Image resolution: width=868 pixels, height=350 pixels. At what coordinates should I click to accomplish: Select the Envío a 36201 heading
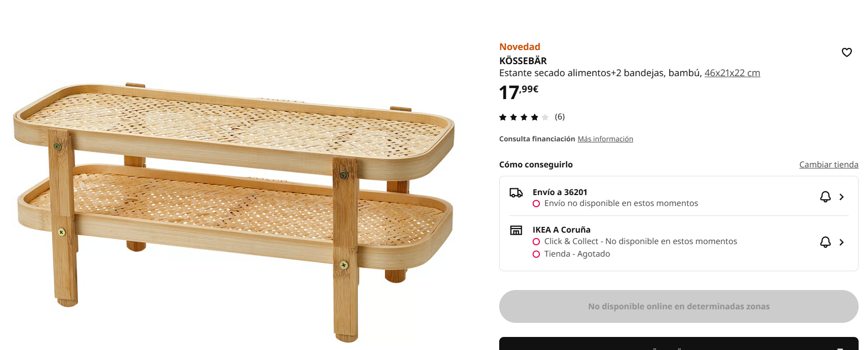click(x=560, y=192)
